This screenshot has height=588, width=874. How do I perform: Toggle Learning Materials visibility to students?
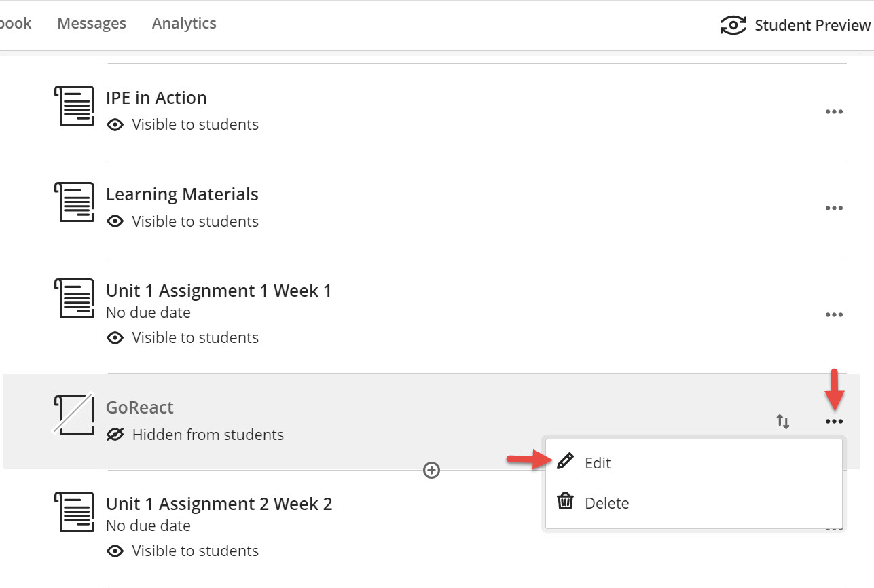[182, 222]
